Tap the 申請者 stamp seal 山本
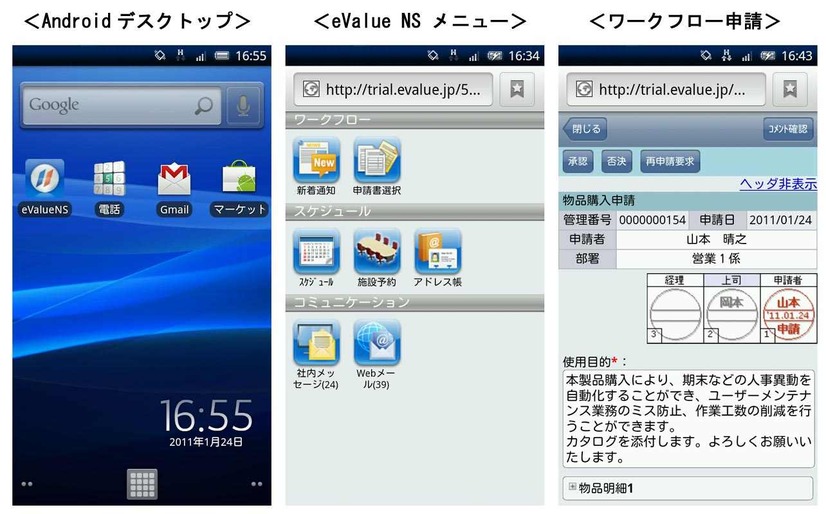Viewport: 826px width, 514px height. pyautogui.click(x=788, y=315)
